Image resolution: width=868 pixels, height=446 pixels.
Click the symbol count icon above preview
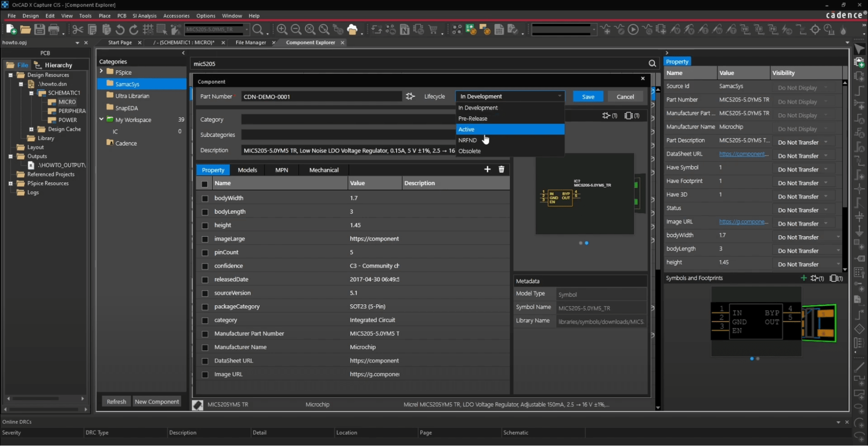610,116
